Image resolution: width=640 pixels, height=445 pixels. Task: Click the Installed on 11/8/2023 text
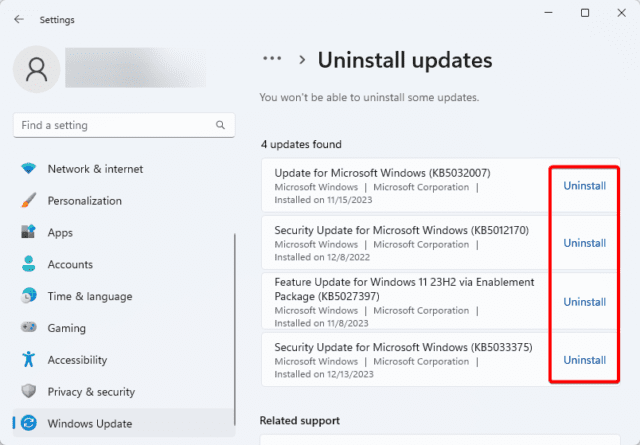click(321, 323)
